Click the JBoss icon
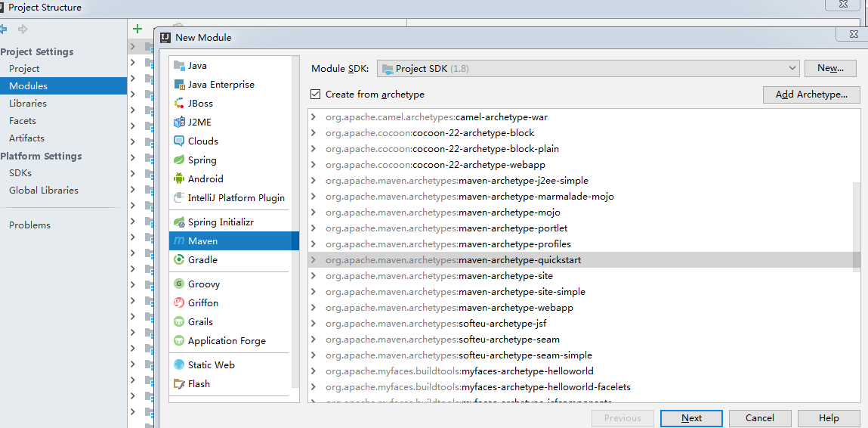The height and width of the screenshot is (428, 868). 179,103
